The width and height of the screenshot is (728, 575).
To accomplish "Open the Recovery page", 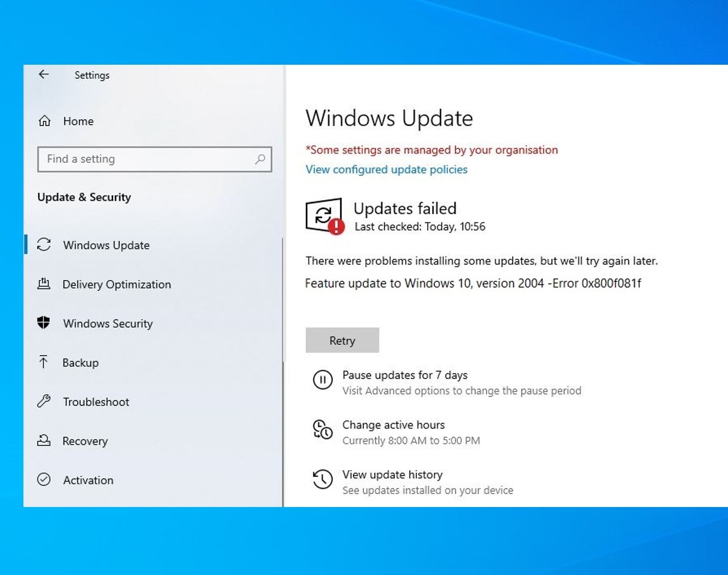I will click(85, 441).
